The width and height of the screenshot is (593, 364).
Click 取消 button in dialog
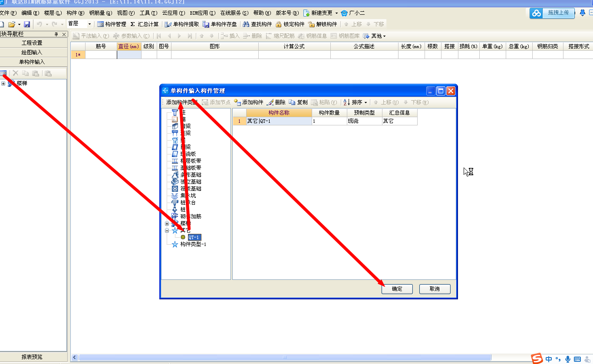[x=435, y=289]
